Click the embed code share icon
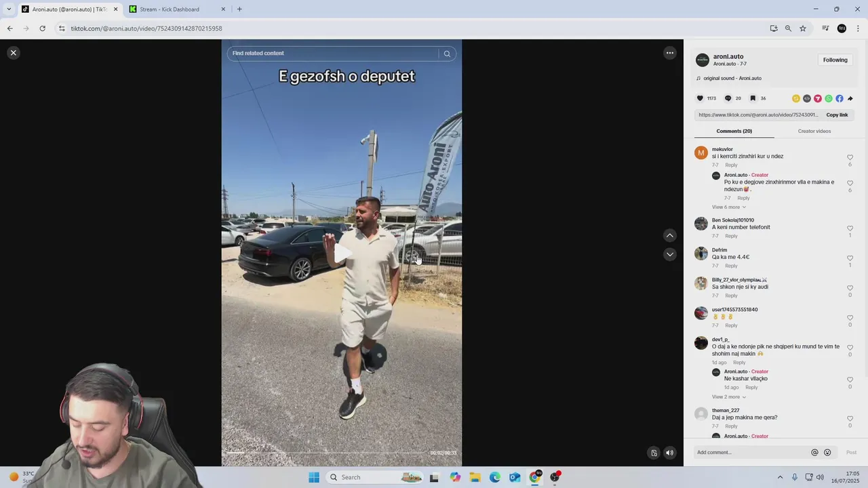The width and height of the screenshot is (868, 488). point(807,98)
